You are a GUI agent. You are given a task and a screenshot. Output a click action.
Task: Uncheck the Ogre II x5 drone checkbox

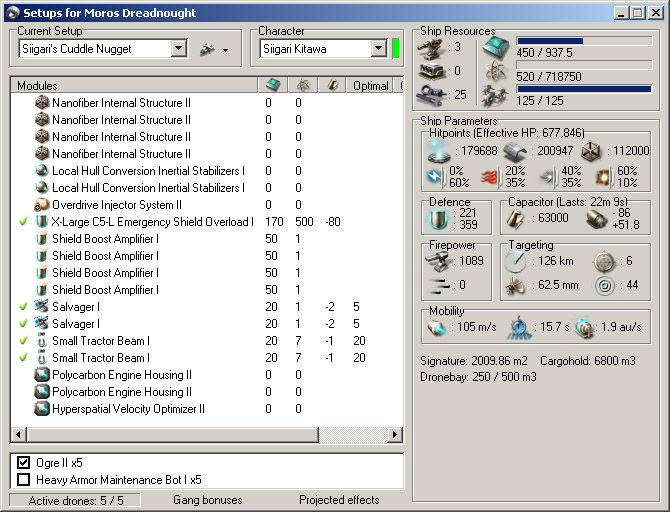pyautogui.click(x=24, y=463)
